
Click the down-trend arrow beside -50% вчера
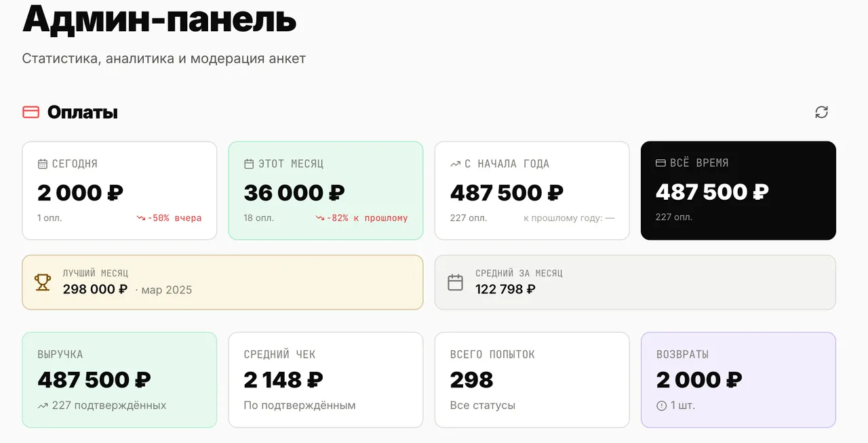[x=141, y=218]
